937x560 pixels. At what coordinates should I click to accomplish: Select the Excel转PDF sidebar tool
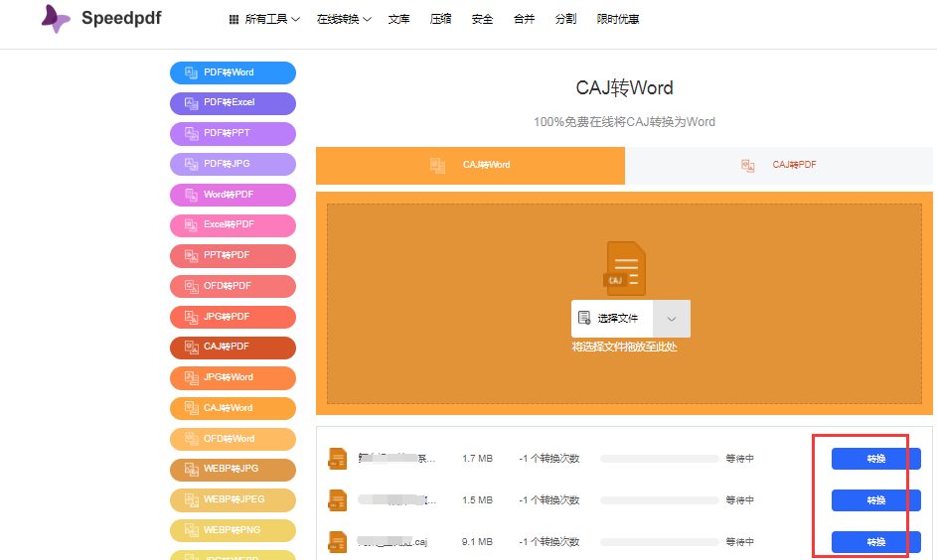234,225
